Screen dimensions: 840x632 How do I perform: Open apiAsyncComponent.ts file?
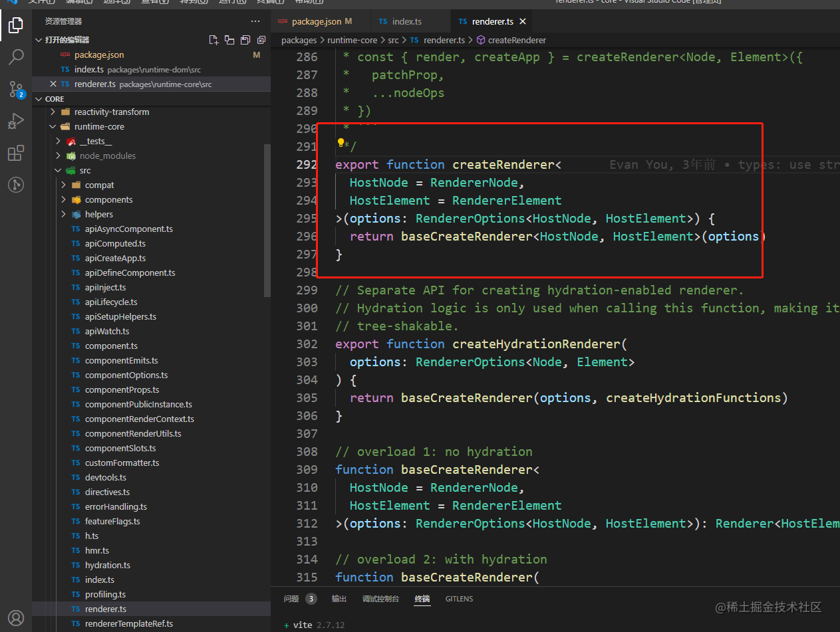coord(128,229)
